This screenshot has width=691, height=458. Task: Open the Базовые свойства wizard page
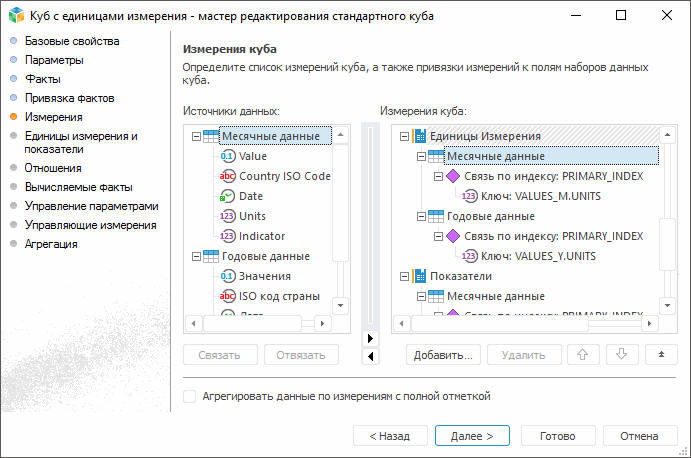point(72,41)
